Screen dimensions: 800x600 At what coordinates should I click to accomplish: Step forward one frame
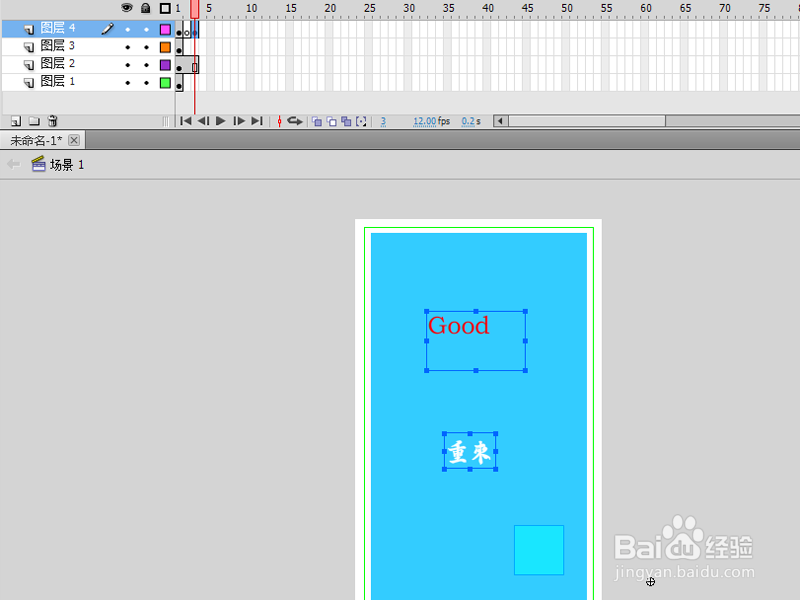(x=239, y=121)
